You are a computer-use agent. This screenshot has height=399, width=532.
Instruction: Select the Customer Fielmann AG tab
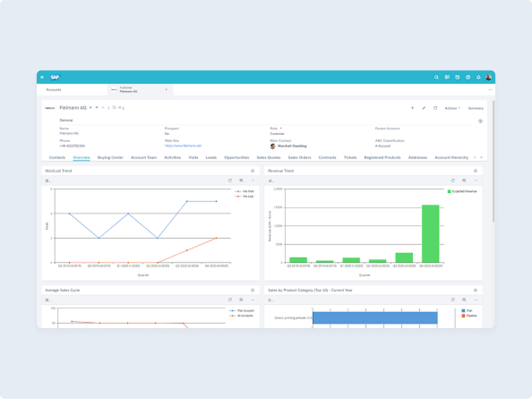pos(140,90)
